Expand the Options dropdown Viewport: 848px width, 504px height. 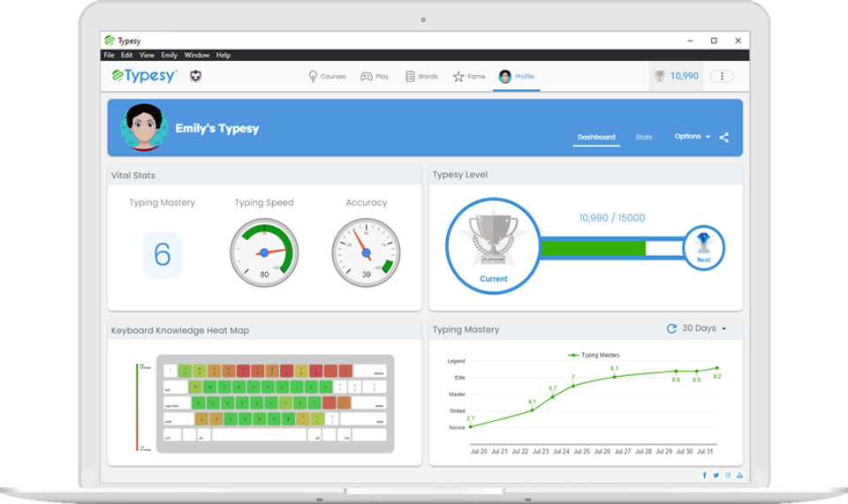tap(692, 137)
